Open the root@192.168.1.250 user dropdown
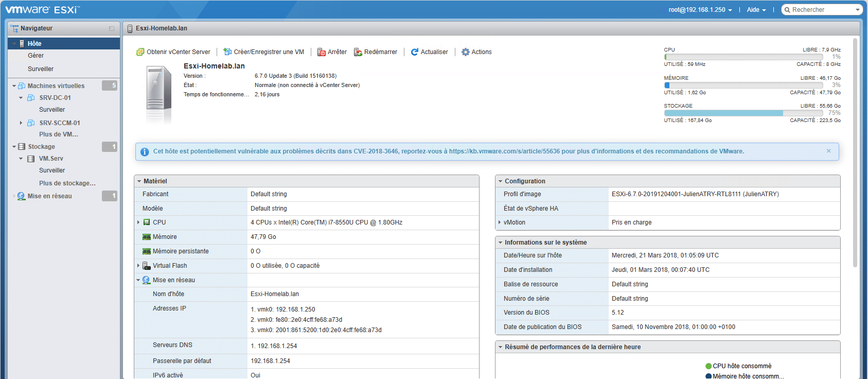Screen dimensions: 868x379 coord(700,10)
